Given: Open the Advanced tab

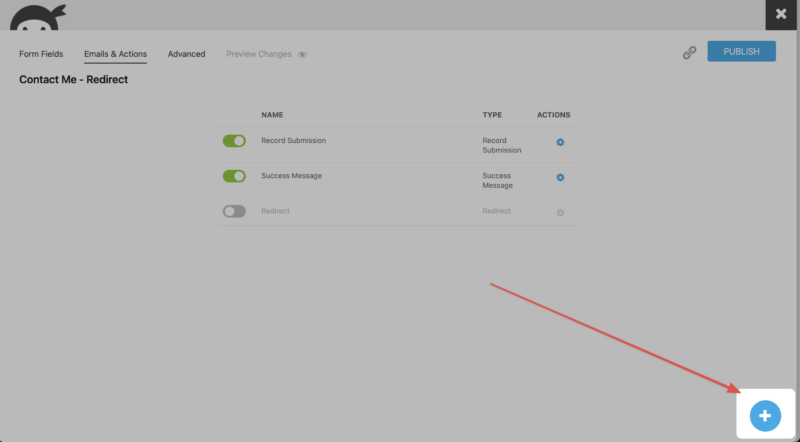Looking at the screenshot, I should (x=186, y=54).
